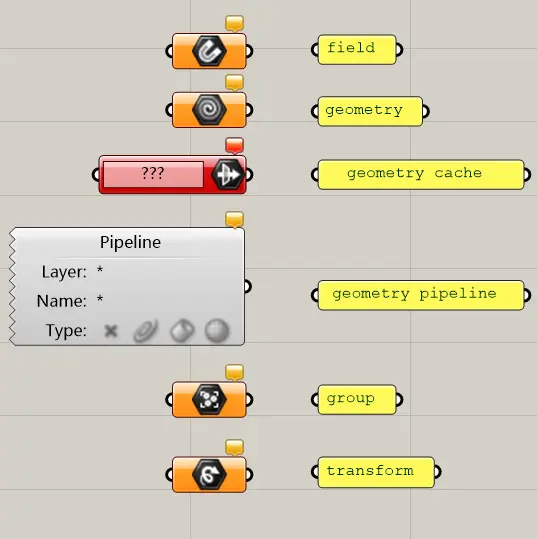537x539 pixels.
Task: Select the 'geometry cache' yellow panel
Action: point(421,175)
